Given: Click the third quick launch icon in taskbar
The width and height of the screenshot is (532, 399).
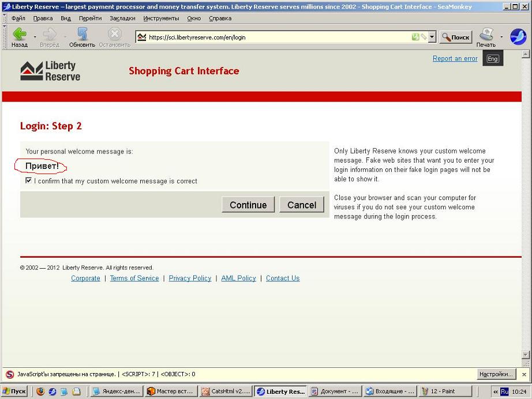Looking at the screenshot, I should coord(64,392).
